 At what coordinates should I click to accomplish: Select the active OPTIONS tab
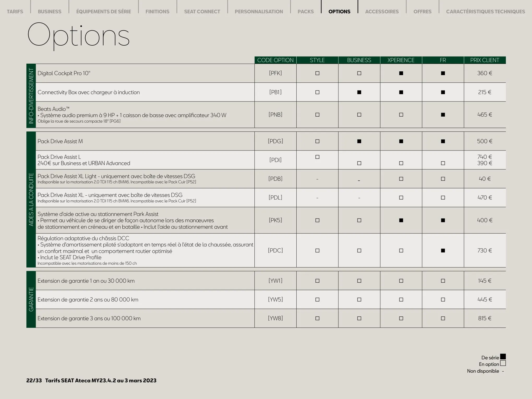(x=339, y=11)
